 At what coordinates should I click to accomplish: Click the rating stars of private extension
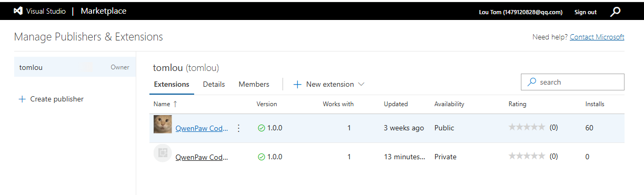click(527, 157)
